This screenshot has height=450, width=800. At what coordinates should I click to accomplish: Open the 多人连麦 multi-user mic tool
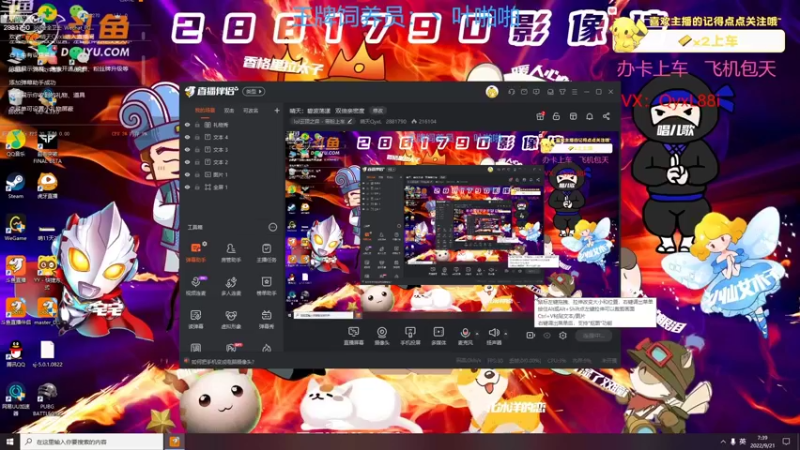pyautogui.click(x=231, y=286)
